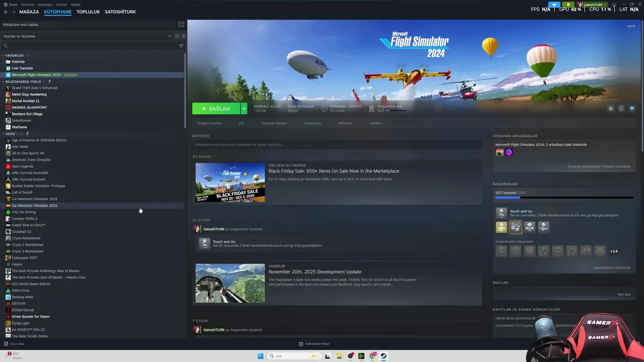Select Grand Theft Auto V Enhanced

pyautogui.click(x=34, y=88)
